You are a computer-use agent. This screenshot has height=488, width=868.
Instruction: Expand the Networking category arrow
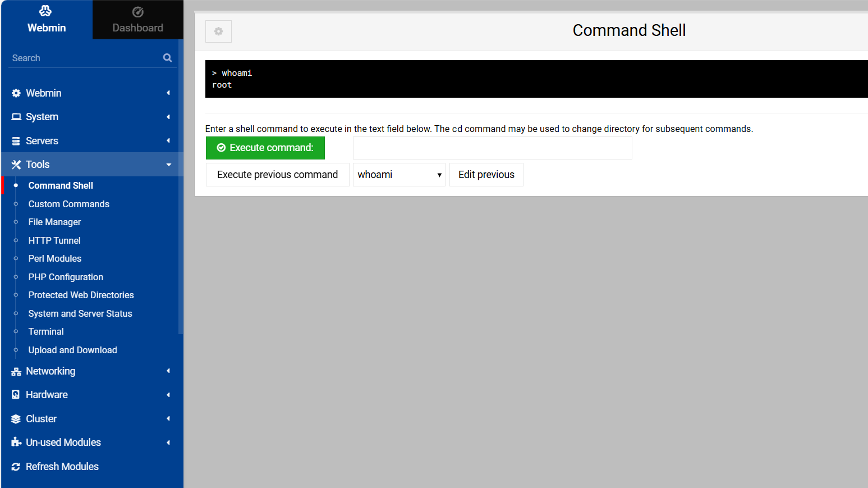pyautogui.click(x=168, y=371)
